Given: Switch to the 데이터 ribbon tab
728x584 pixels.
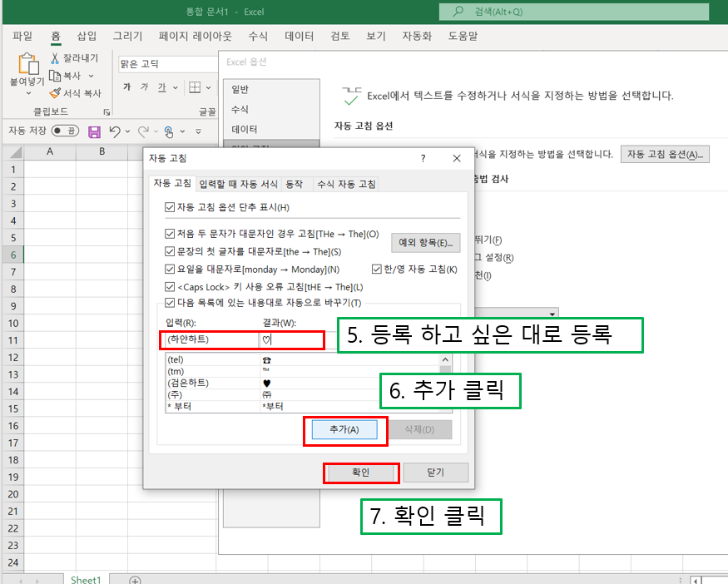Looking at the screenshot, I should 299,36.
